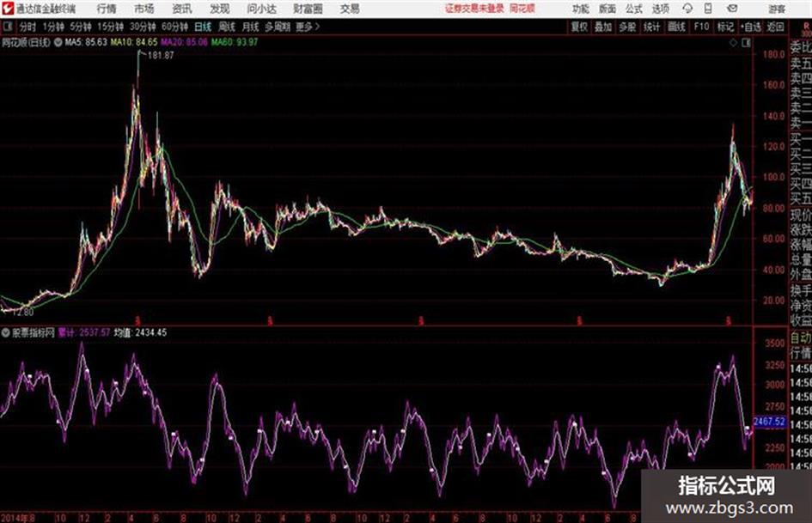The width and height of the screenshot is (812, 523).
Task: Open the 问小达 menu
Action: 261,9
